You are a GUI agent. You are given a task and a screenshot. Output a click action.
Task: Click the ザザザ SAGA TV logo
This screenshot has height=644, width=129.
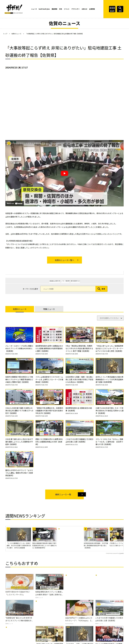[x=14, y=9]
